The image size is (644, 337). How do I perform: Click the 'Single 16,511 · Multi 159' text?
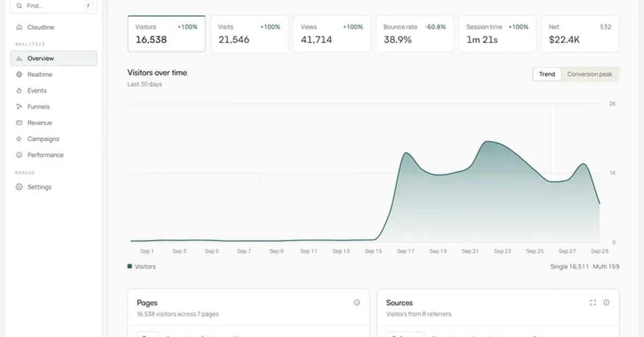[x=584, y=267]
